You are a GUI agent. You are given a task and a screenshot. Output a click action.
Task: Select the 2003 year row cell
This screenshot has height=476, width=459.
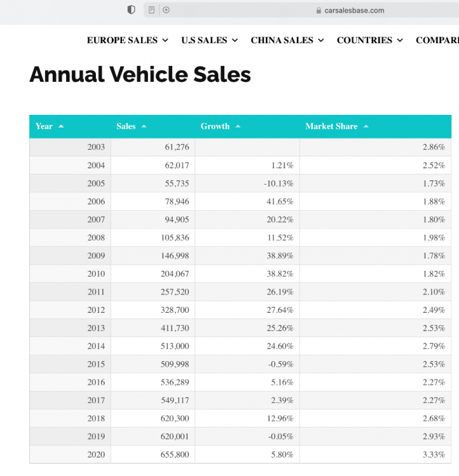(96, 147)
